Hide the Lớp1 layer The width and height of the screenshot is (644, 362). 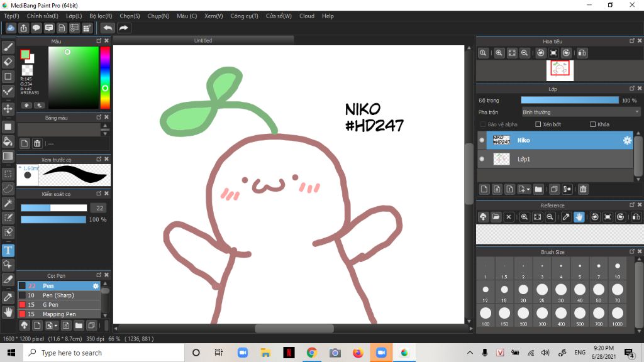[482, 159]
